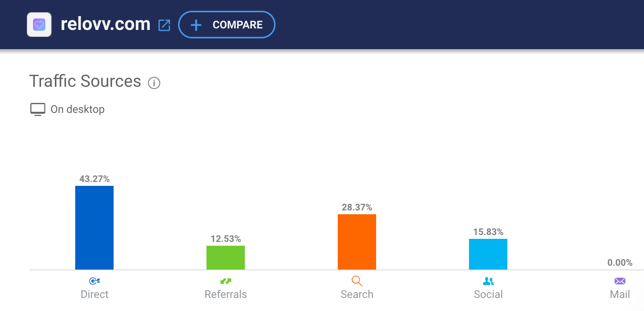Click the Referrals category label
The width and height of the screenshot is (644, 311).
(x=226, y=294)
